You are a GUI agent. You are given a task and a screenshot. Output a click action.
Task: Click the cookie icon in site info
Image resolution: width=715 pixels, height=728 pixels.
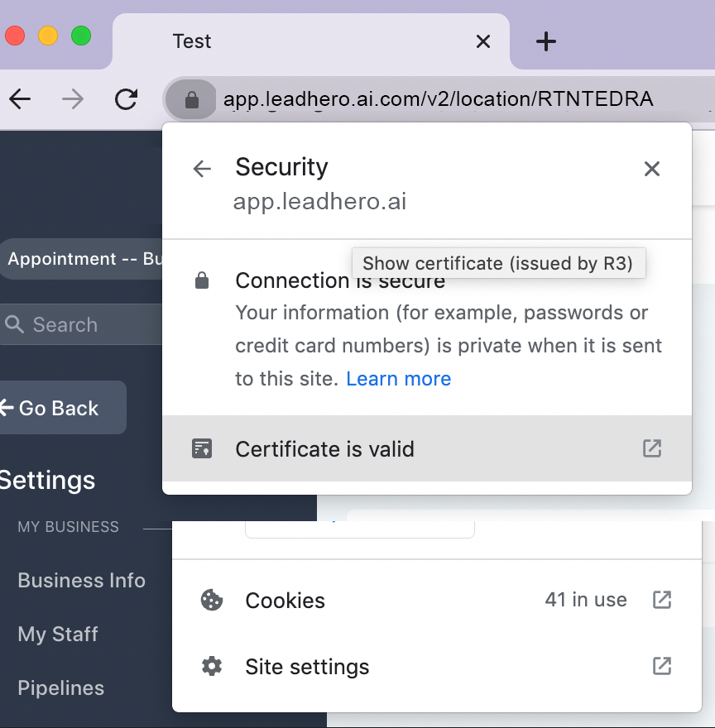tap(212, 600)
